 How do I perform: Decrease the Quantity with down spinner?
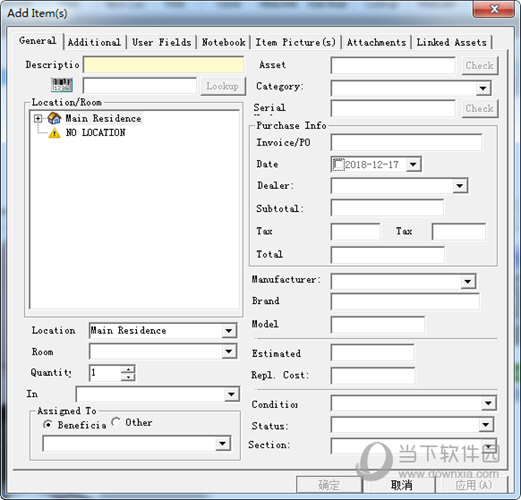(x=128, y=377)
